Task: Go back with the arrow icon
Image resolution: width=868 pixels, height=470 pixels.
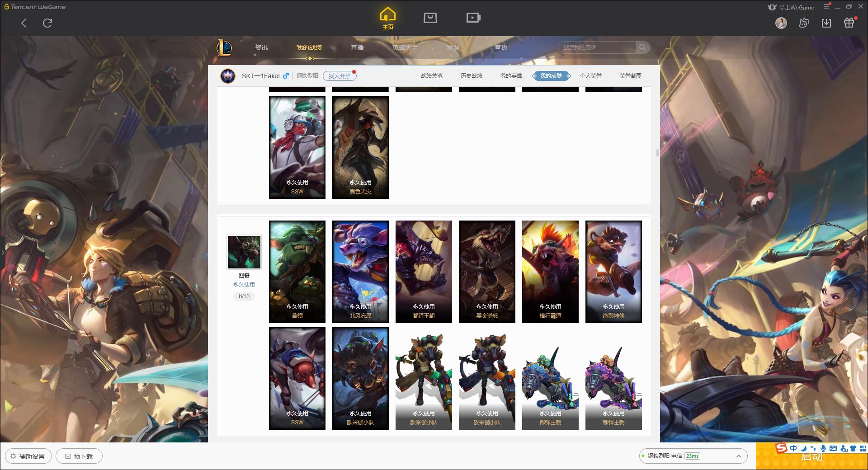Action: coord(24,23)
